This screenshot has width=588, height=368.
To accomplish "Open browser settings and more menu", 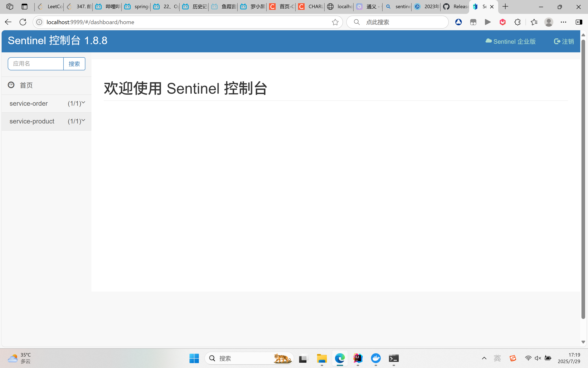I will click(x=563, y=22).
